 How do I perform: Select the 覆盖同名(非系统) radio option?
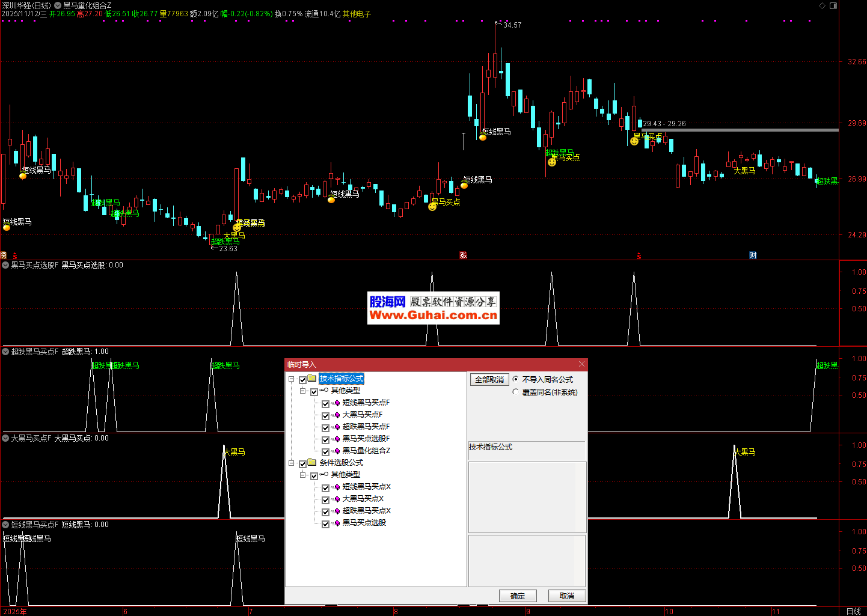coord(516,392)
